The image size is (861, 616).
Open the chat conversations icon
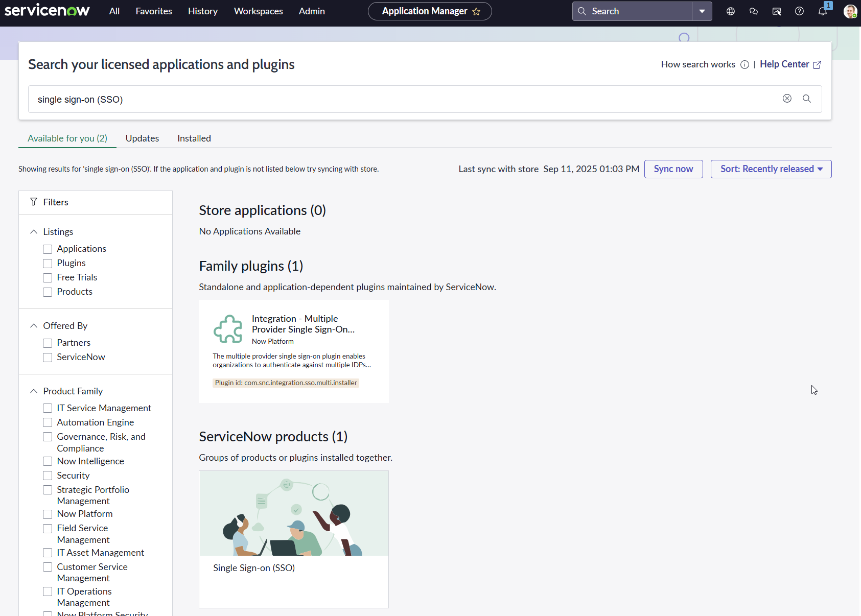coord(754,11)
